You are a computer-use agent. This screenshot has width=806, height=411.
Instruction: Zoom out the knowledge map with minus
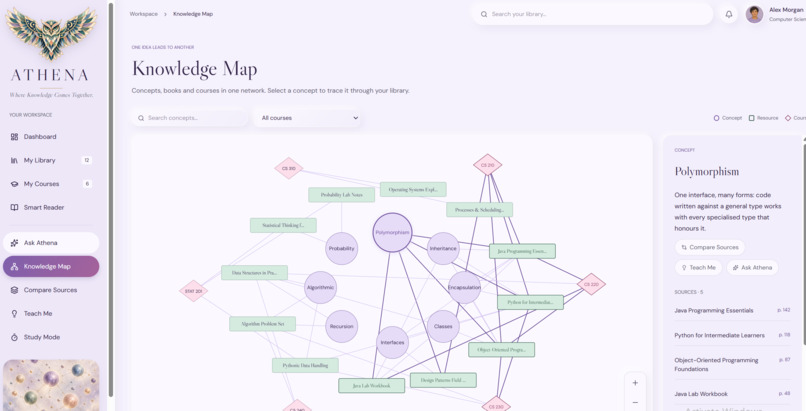(635, 403)
